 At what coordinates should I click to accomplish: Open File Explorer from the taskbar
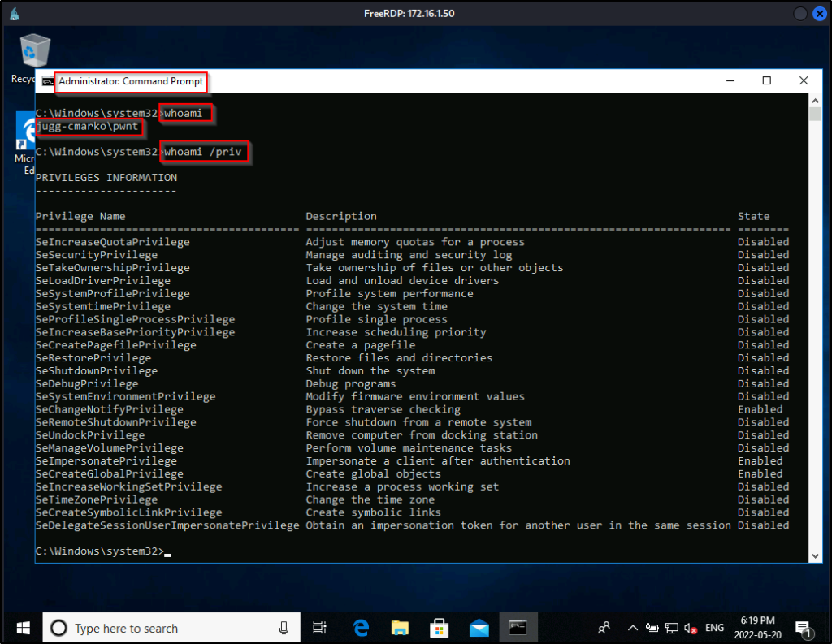400,627
